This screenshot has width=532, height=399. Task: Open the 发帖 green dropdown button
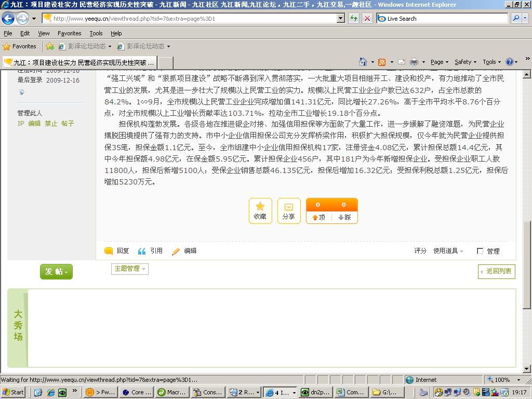pos(56,271)
